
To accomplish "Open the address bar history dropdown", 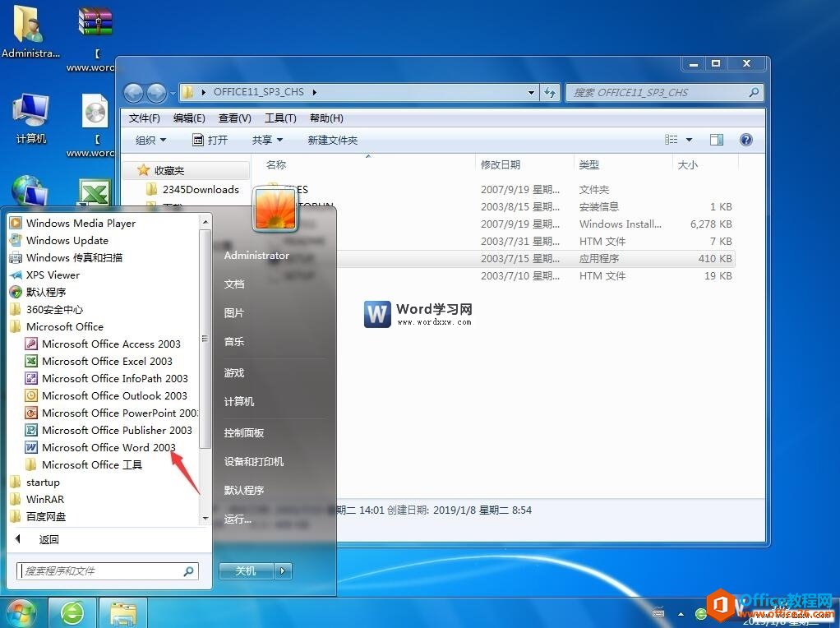I will point(531,93).
